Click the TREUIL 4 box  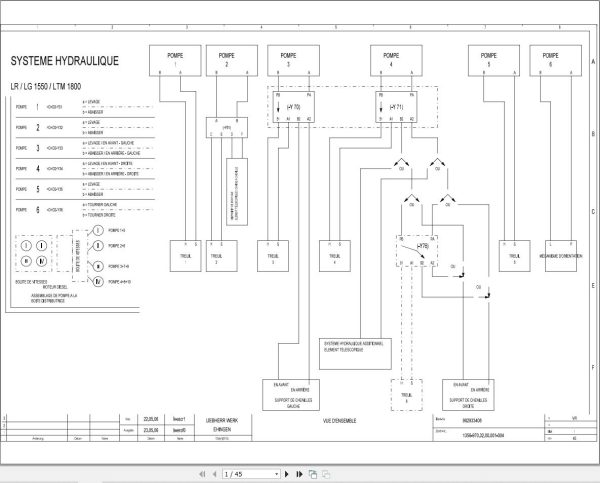point(335,256)
